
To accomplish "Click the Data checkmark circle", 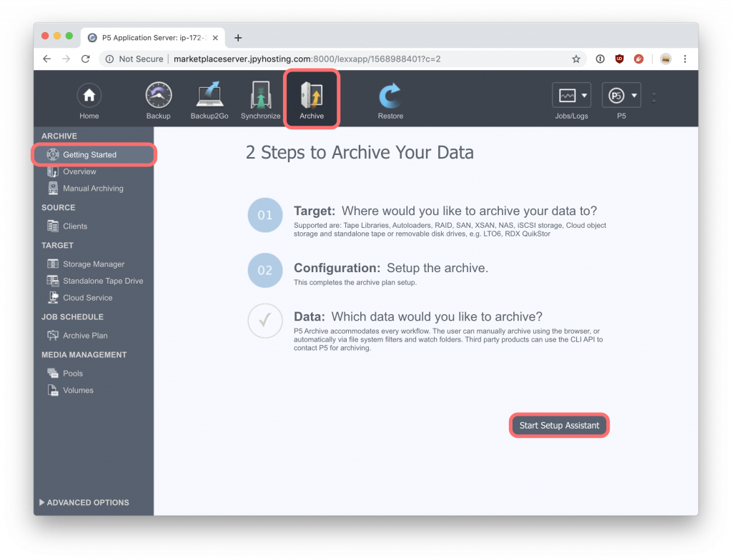I will tap(265, 321).
